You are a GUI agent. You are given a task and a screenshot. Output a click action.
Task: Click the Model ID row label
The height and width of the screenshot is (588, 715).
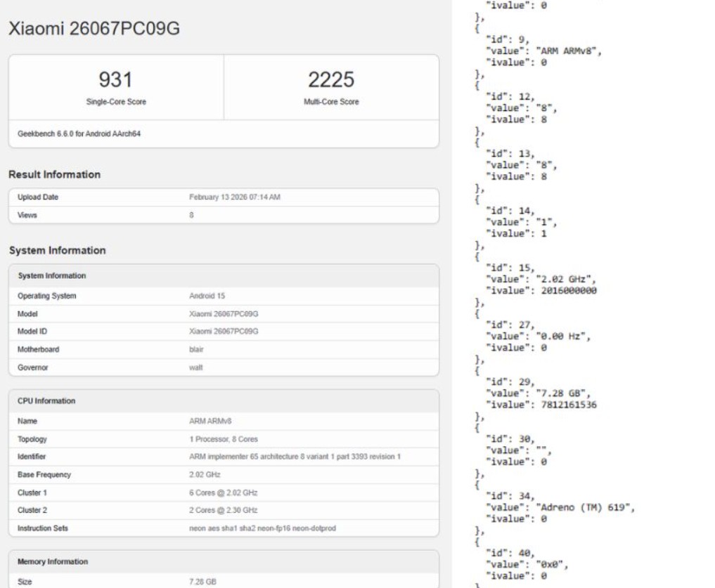(x=32, y=332)
